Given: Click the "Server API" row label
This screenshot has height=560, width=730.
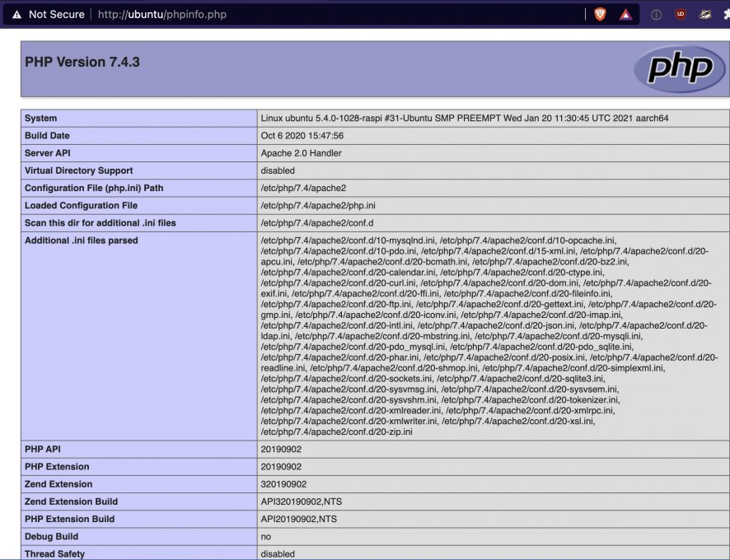Looking at the screenshot, I should click(48, 153).
